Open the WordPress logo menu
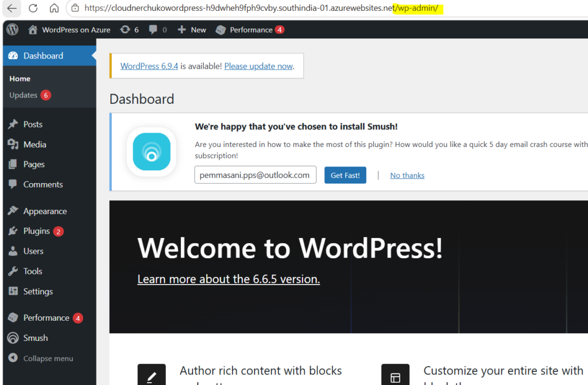Screen dimensions: 588x385 [13, 30]
